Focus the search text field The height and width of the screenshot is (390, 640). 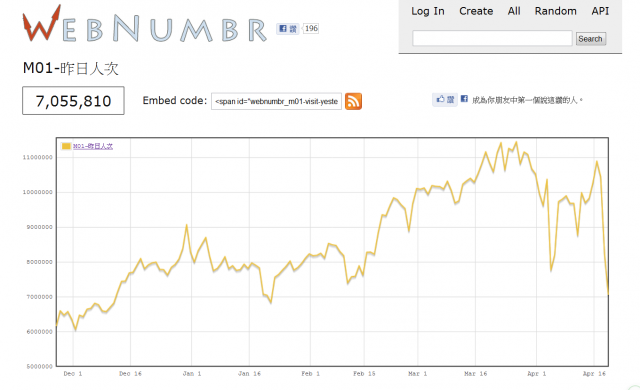pyautogui.click(x=492, y=38)
